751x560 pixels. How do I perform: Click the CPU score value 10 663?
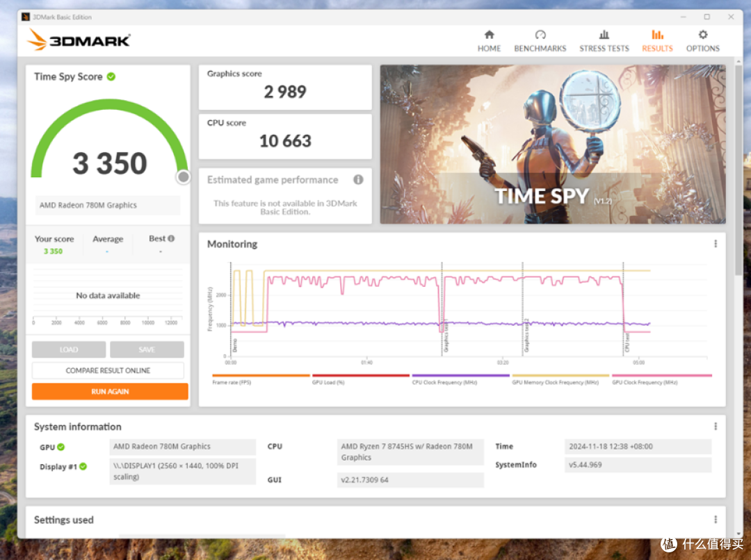pos(285,141)
